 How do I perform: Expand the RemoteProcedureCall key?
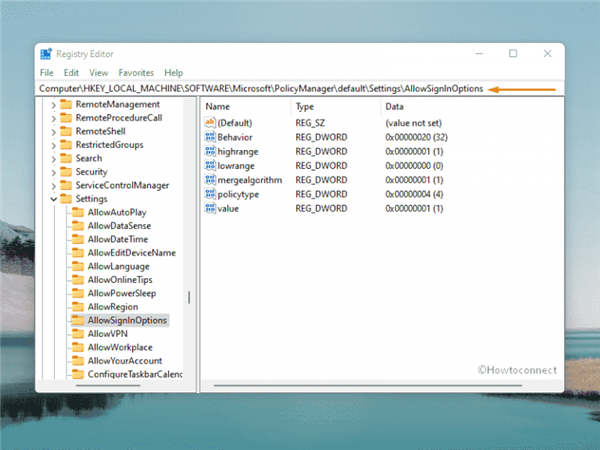tap(54, 119)
